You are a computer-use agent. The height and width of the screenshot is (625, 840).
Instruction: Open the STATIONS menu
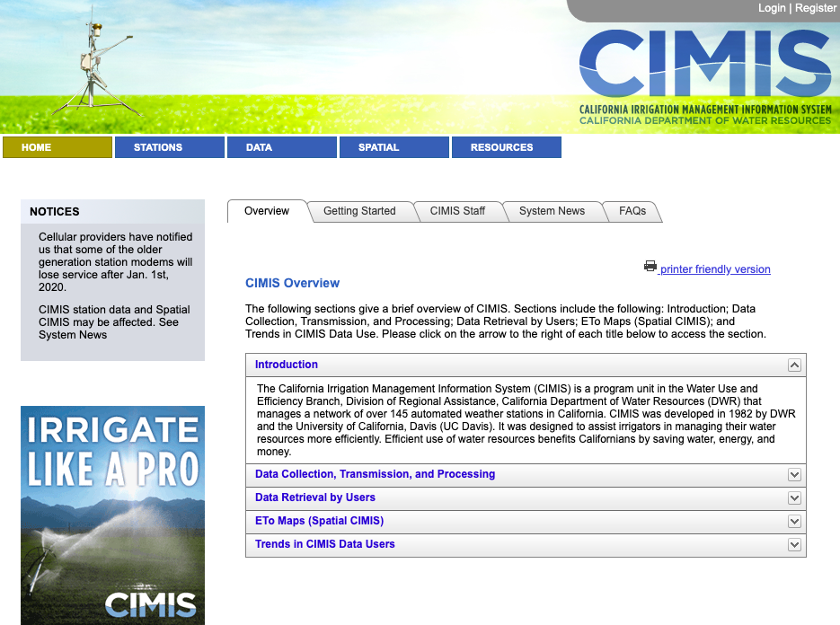pos(170,147)
